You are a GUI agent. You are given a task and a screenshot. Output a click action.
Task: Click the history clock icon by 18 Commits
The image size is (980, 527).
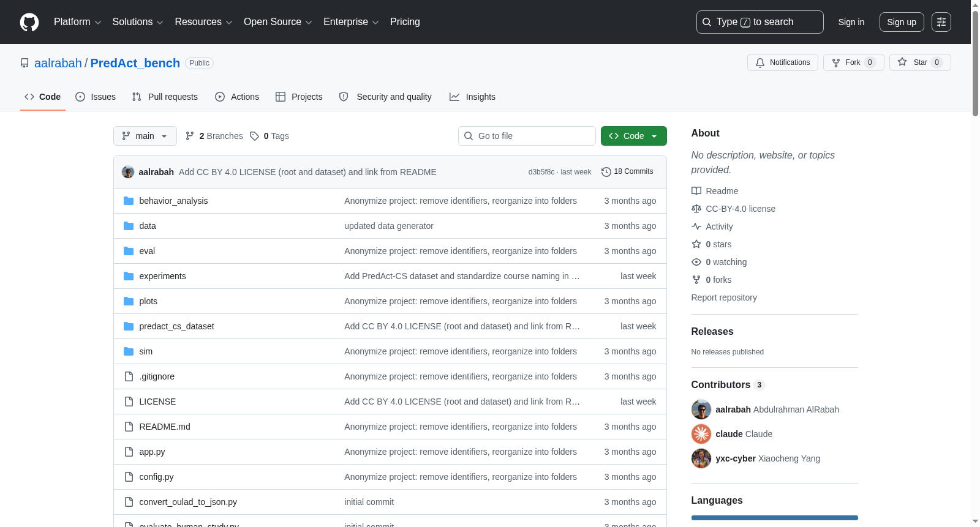606,172
